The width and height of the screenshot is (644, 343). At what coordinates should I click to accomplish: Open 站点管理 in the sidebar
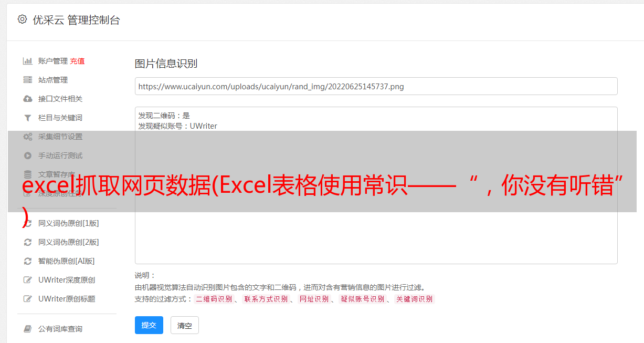pos(53,80)
